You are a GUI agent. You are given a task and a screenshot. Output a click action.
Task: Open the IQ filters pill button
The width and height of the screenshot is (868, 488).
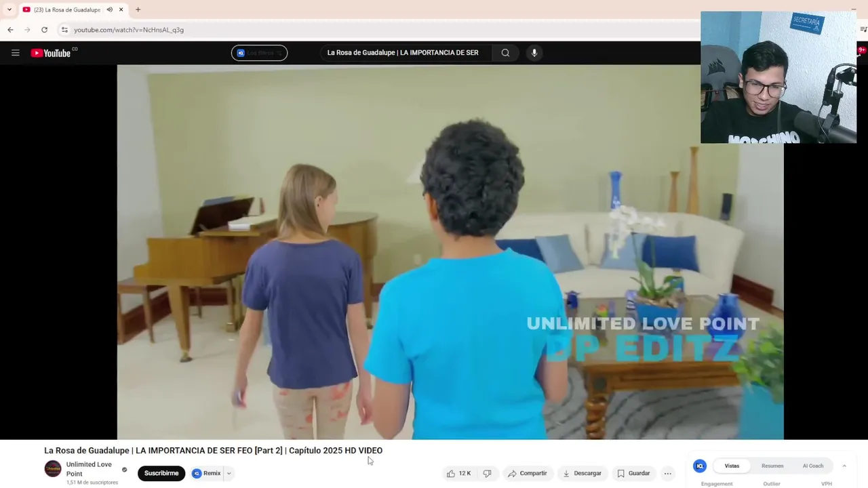click(259, 53)
